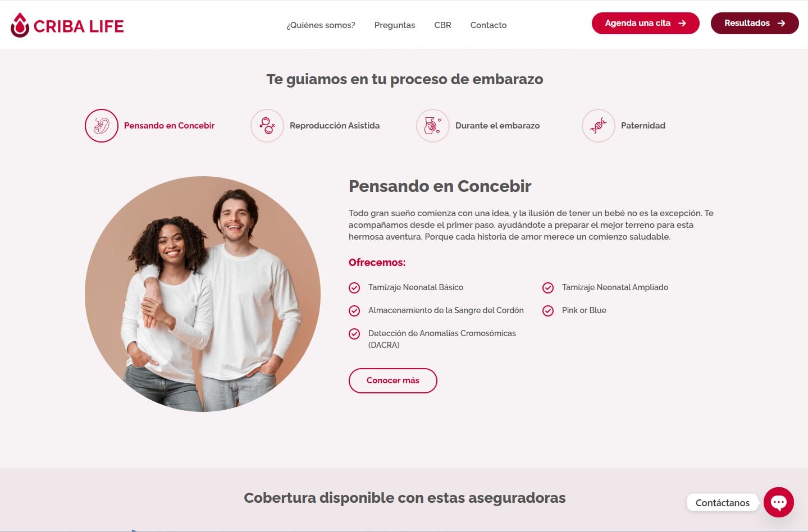Open the red chat bubble icon
This screenshot has height=532, width=808.
(x=779, y=502)
